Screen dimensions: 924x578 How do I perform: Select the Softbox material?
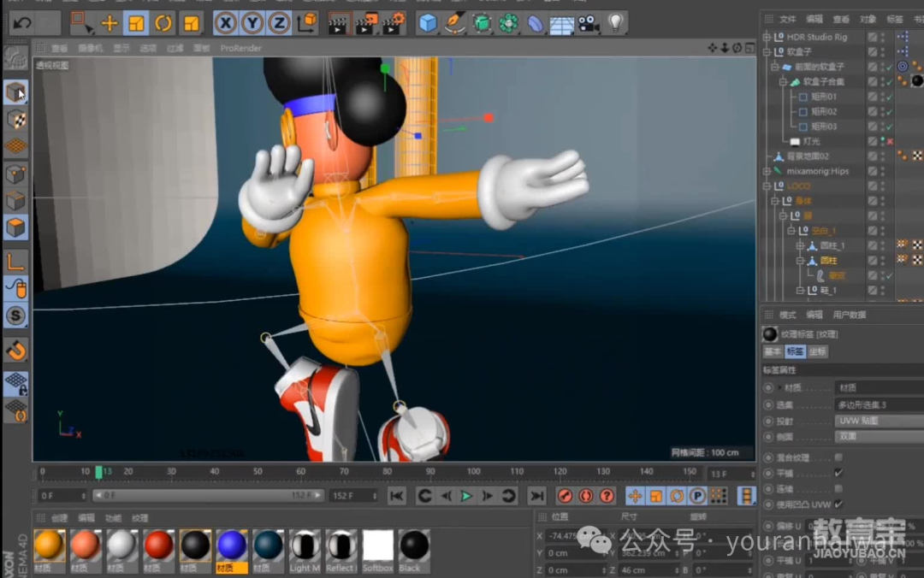[x=378, y=550]
